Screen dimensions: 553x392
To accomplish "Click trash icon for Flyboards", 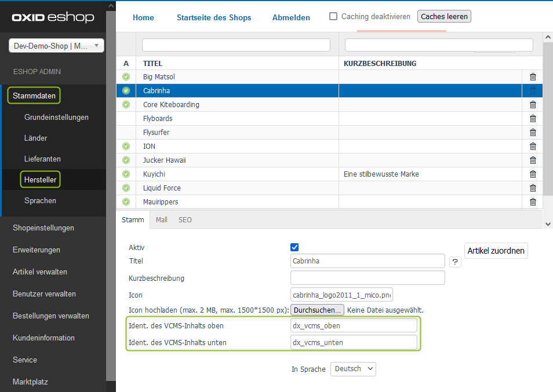I will pos(533,119).
